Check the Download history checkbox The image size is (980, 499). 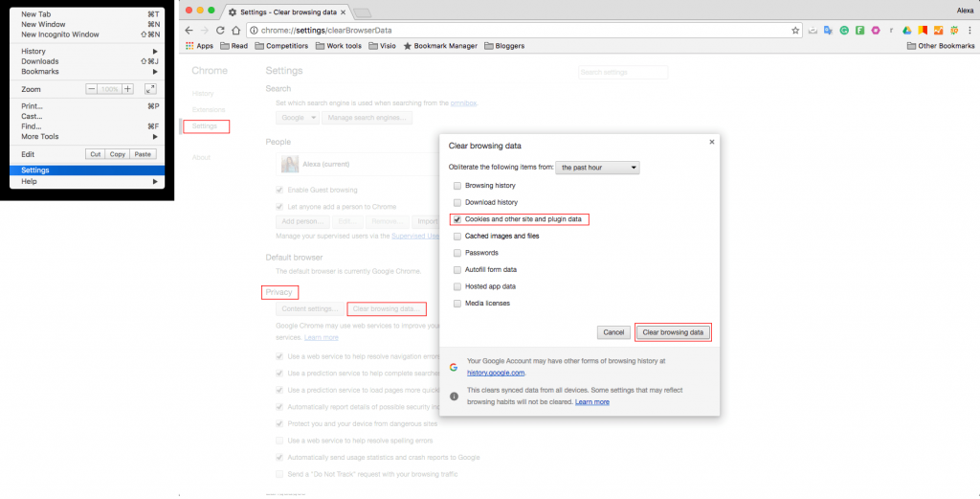click(x=457, y=203)
